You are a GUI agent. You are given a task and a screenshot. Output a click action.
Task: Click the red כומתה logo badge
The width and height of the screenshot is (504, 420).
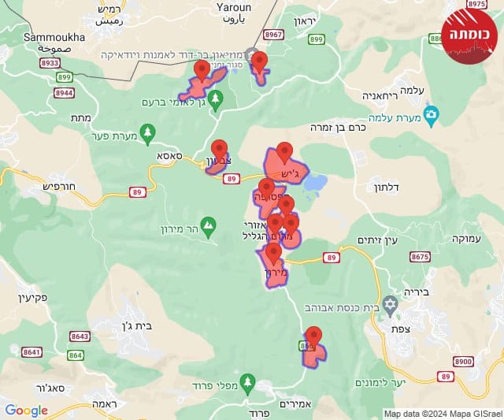(x=469, y=36)
